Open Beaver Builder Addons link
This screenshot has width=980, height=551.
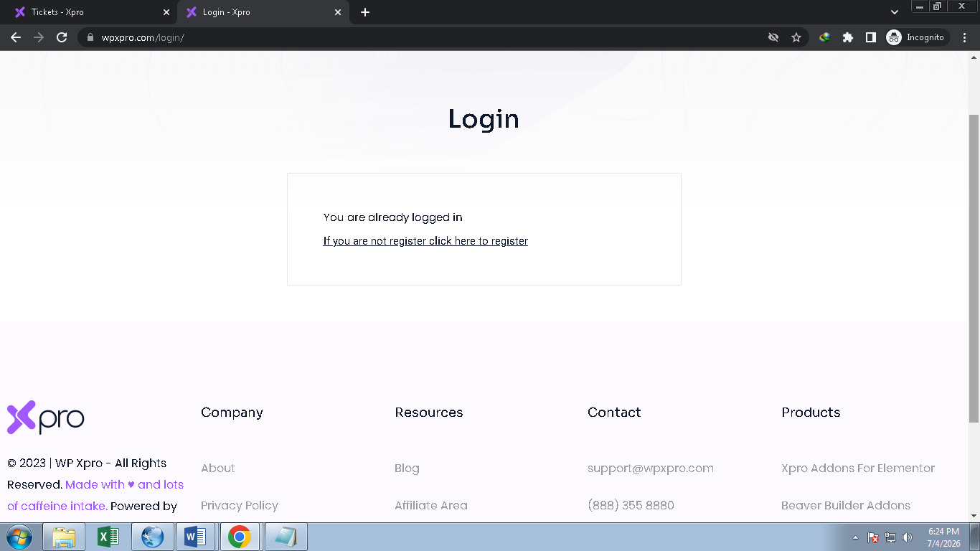click(846, 505)
